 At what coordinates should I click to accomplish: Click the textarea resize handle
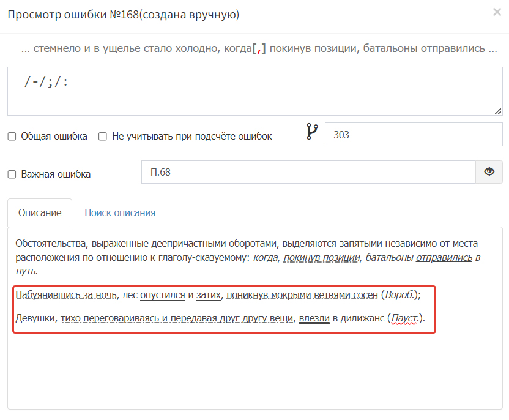click(498, 111)
